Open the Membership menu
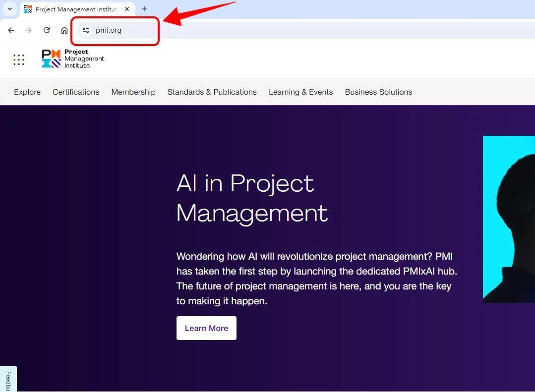Viewport: 535px width, 392px height. (x=133, y=92)
